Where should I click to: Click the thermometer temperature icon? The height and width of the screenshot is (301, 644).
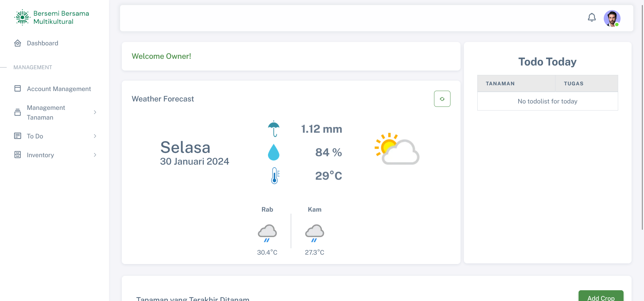(x=275, y=175)
